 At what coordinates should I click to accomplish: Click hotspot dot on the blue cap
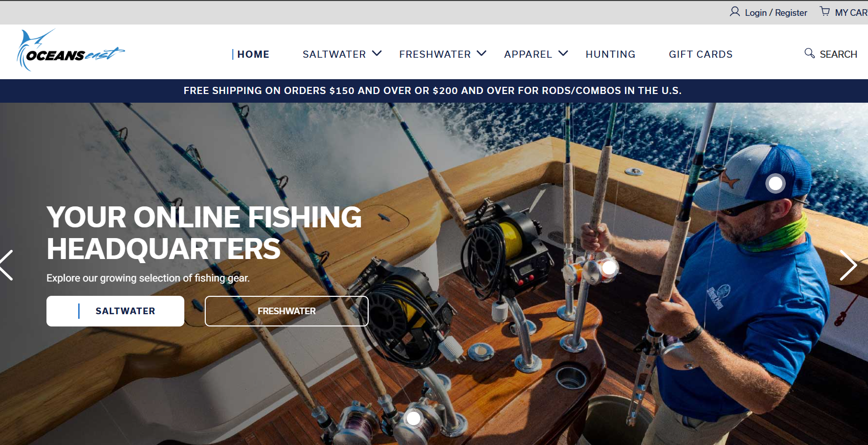click(x=776, y=183)
